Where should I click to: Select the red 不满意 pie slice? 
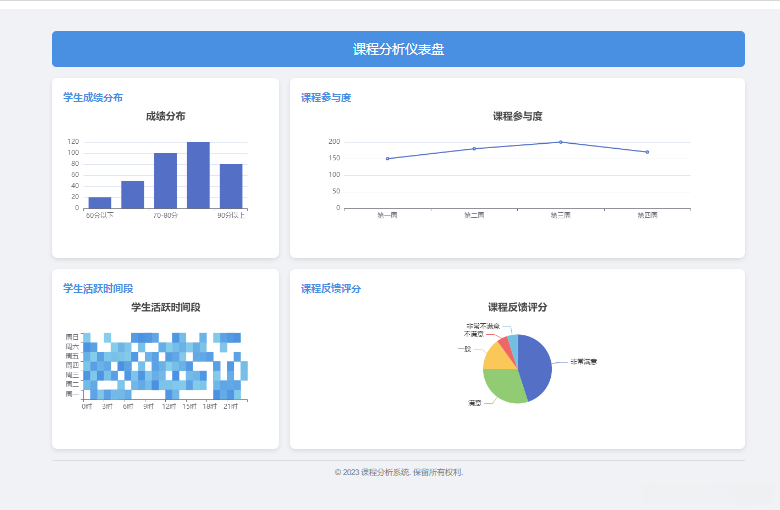(507, 347)
